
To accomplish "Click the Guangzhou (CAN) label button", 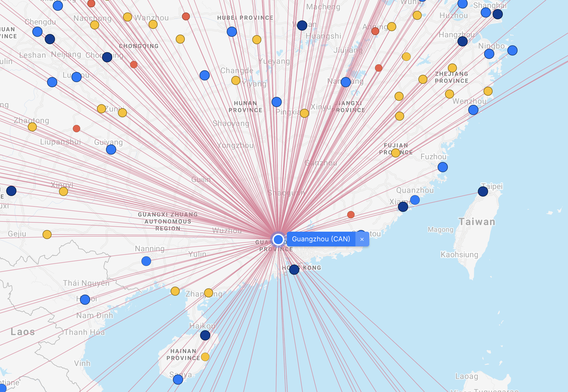I will (x=321, y=239).
